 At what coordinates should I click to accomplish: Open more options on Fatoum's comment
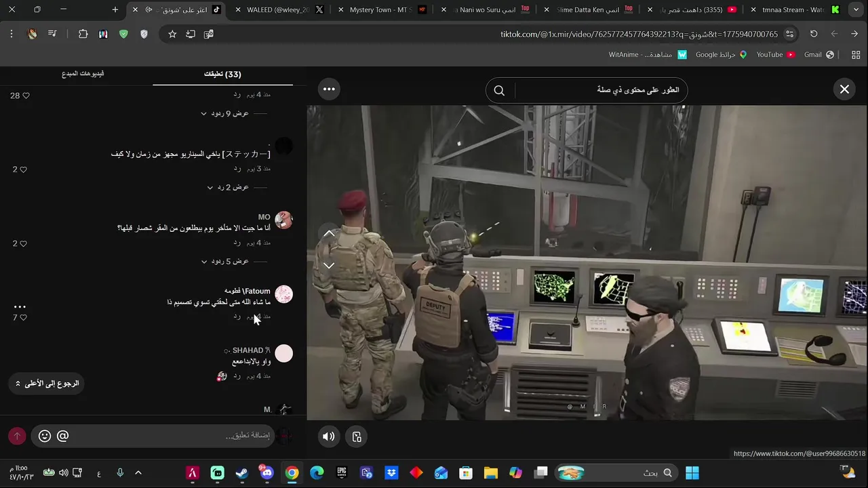(x=20, y=307)
